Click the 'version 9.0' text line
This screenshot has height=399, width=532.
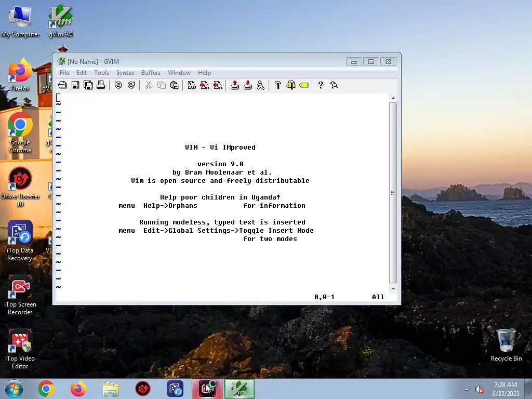click(220, 164)
